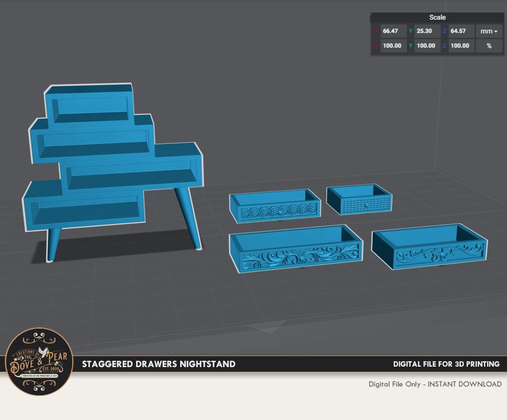
Task: Click the Staggered Drawers Nightstand title
Action: pos(159,364)
